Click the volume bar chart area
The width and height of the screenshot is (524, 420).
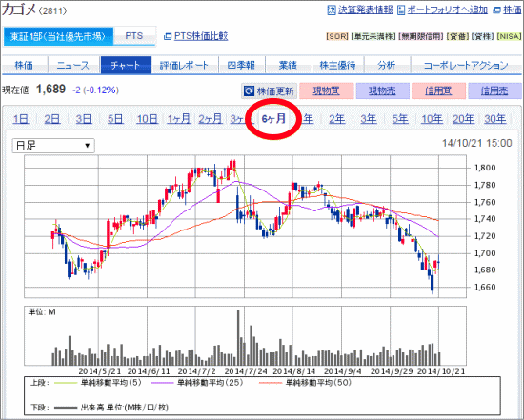(245, 335)
